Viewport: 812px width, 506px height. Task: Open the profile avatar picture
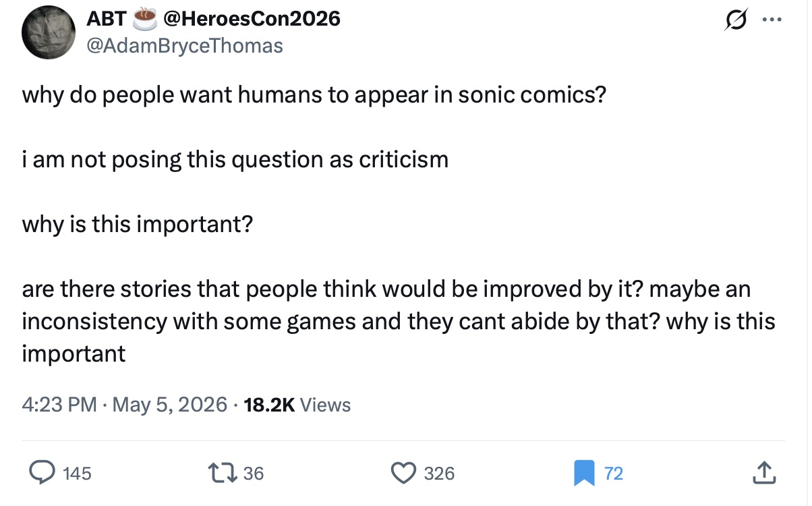(x=49, y=32)
